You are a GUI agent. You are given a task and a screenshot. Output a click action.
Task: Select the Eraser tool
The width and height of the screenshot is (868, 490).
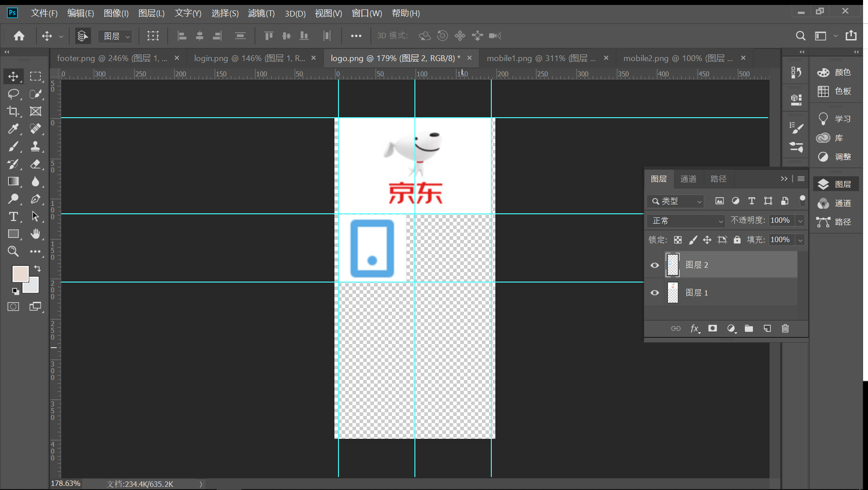[36, 164]
